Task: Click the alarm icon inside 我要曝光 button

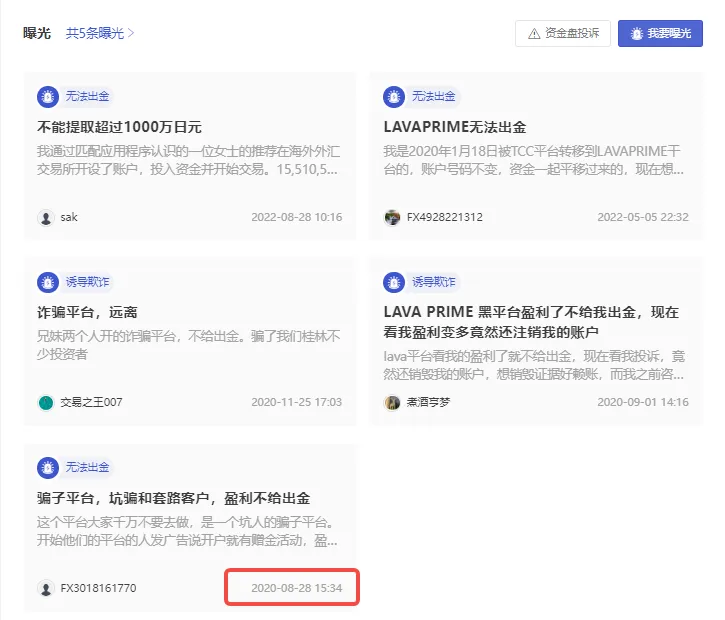Action: (x=637, y=34)
